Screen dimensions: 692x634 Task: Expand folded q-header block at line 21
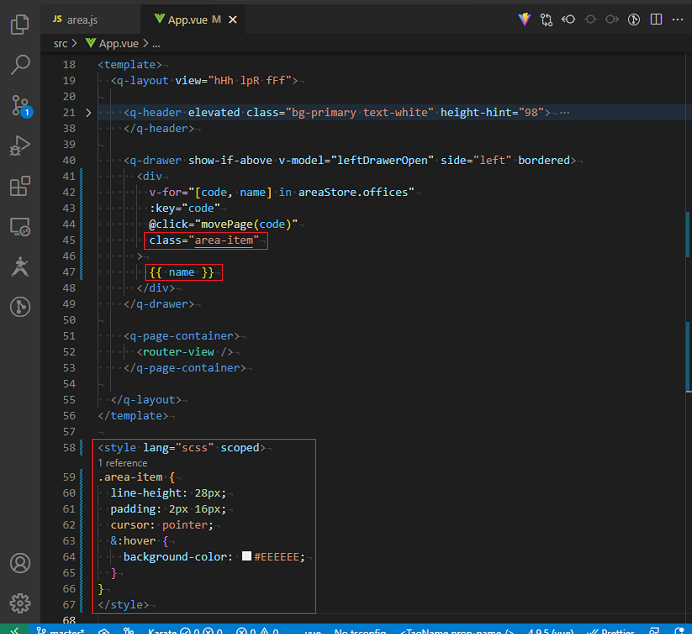[x=88, y=113]
